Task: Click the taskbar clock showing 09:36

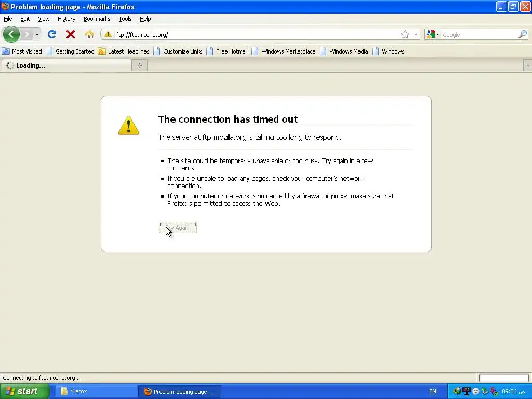Action: 513,391
